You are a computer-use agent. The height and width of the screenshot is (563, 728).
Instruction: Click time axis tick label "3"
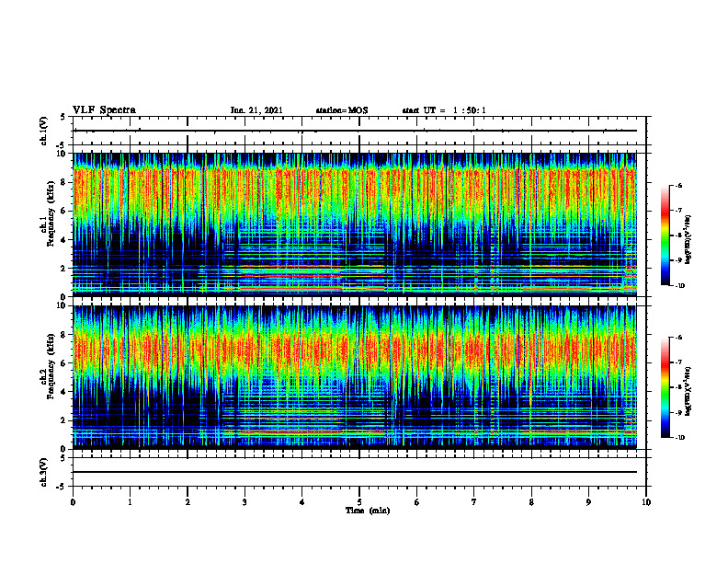click(x=245, y=502)
